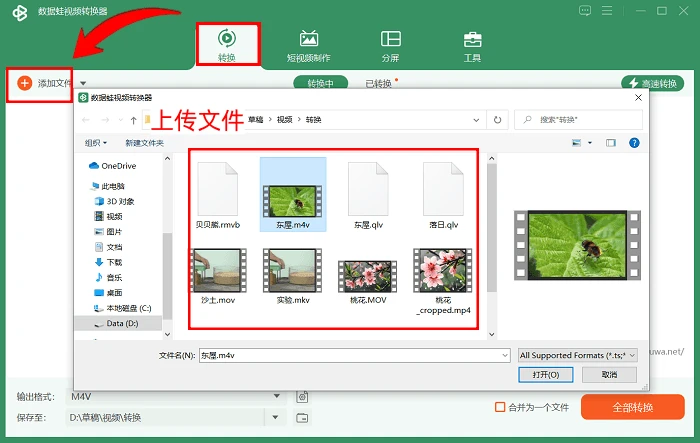This screenshot has width=700, height=443.
Task: Open the 工具 toolbox icon
Action: [472, 40]
